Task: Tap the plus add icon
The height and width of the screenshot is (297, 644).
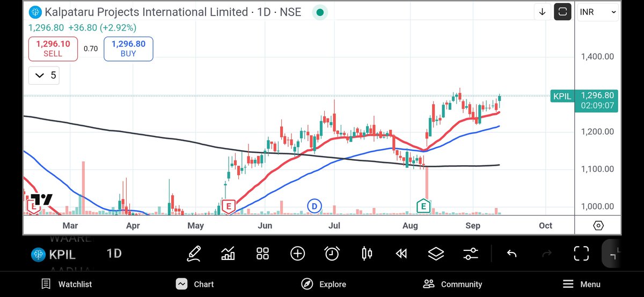Action: click(297, 253)
